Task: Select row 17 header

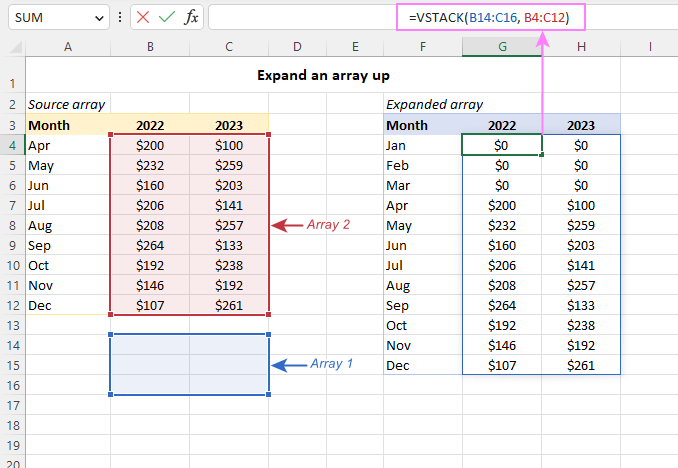Action: [13, 405]
